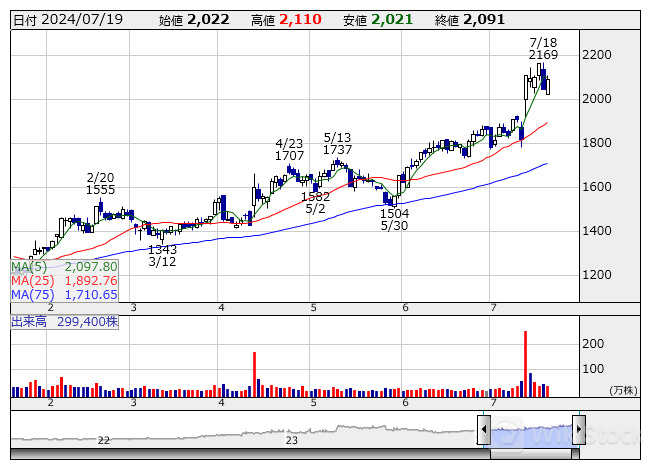Click the right range handle arrow in navigator
This screenshot has height=470, width=653.
[578, 431]
